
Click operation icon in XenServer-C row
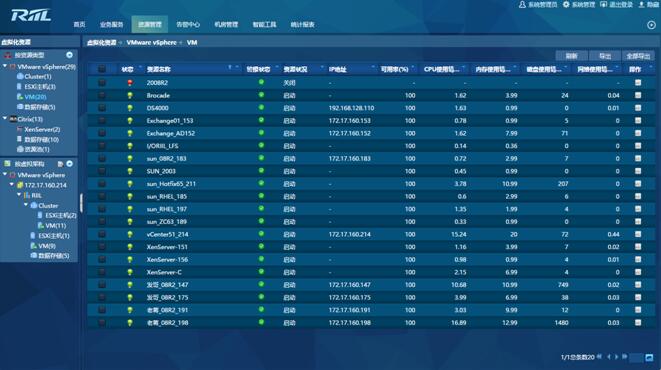[x=638, y=272]
